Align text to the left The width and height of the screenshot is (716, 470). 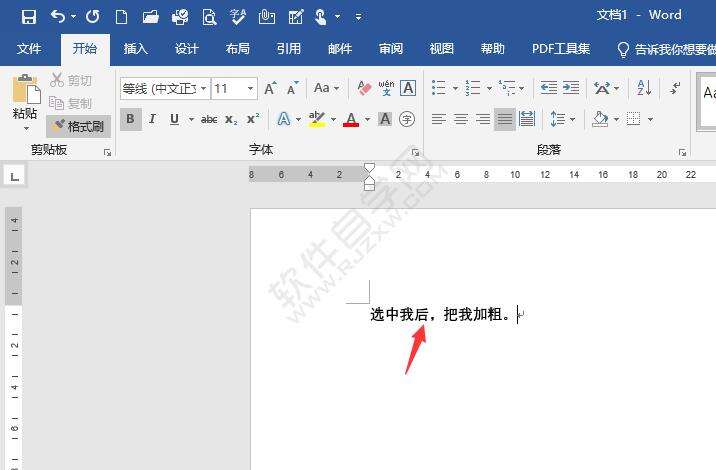[439, 120]
